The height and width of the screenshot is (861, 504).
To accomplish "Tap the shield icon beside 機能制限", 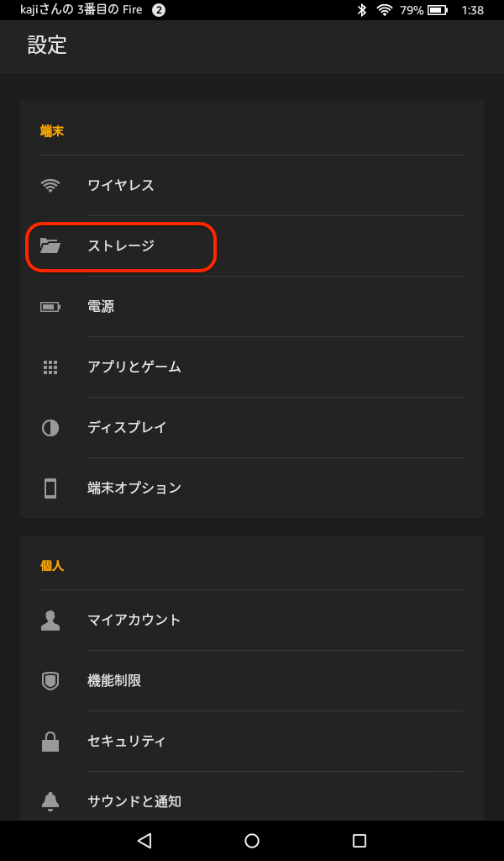I will tap(50, 681).
